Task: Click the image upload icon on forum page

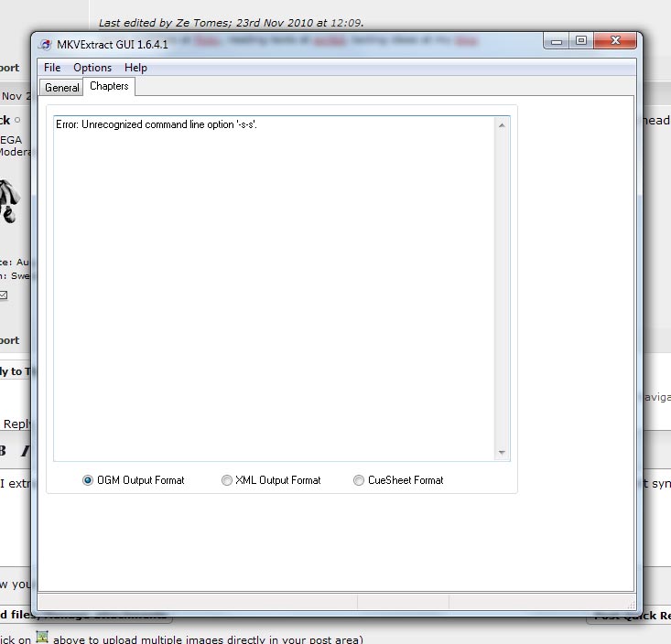Action: (x=42, y=637)
